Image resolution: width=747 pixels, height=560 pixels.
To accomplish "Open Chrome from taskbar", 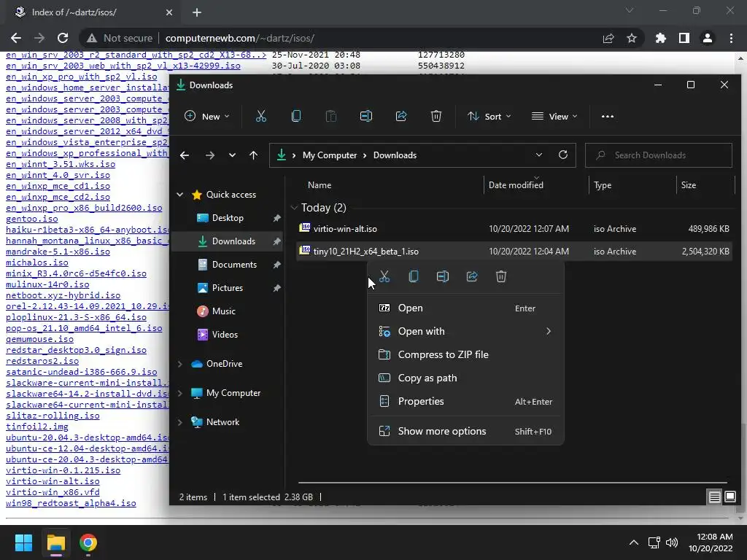I will (x=88, y=542).
